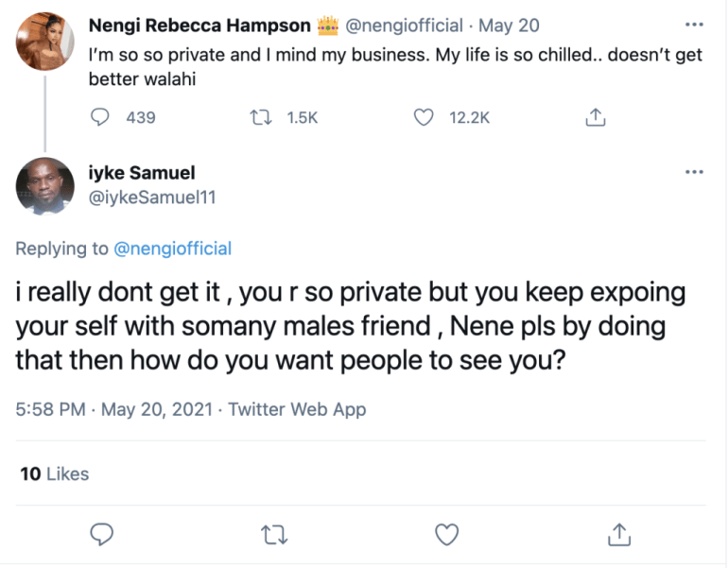
Task: Reply to iyke Samuel's tweet
Action: click(x=102, y=534)
